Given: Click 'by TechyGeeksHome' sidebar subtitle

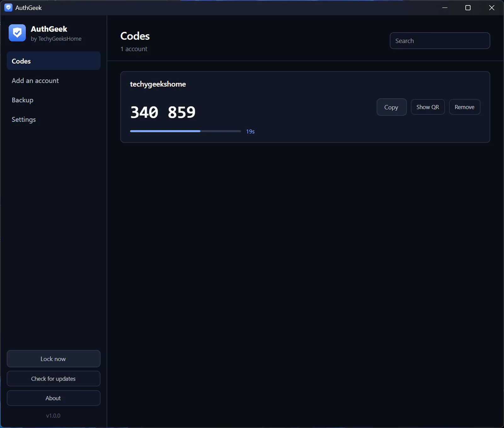Looking at the screenshot, I should tap(56, 39).
